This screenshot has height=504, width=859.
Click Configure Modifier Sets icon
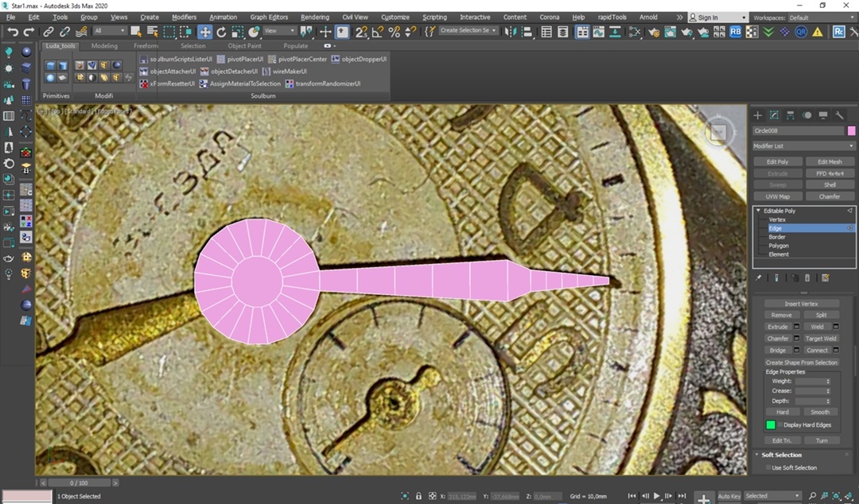[x=826, y=277]
